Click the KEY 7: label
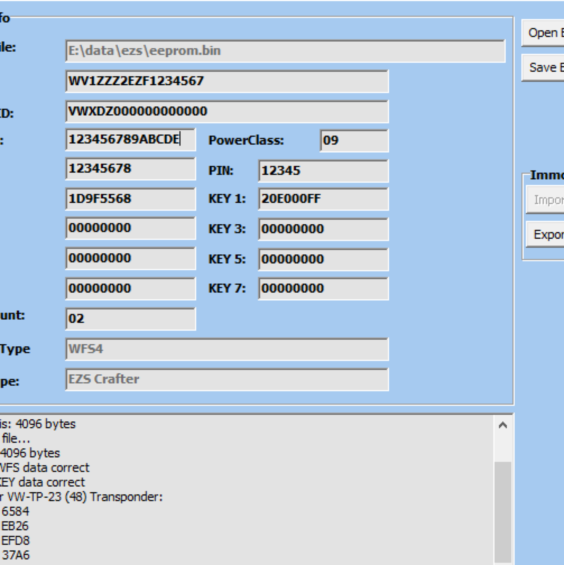The height and width of the screenshot is (565, 564). pos(227,288)
